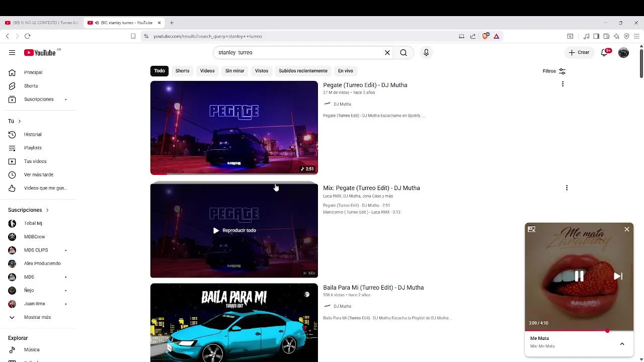Go back in browser history
644x362 pixels.
7,36
